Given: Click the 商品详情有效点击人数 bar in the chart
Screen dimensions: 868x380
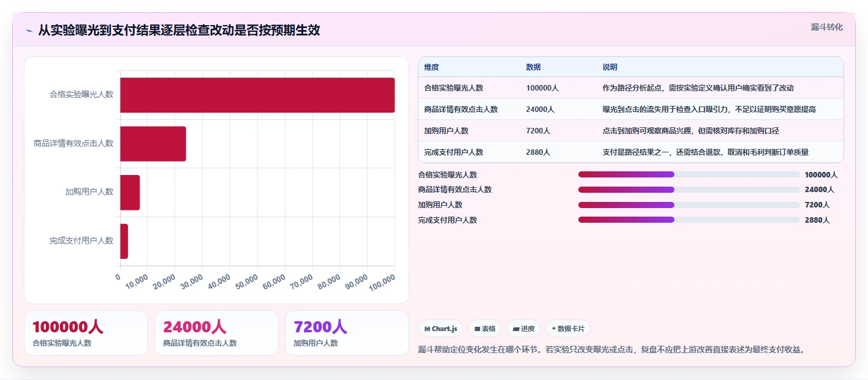Looking at the screenshot, I should point(153,144).
